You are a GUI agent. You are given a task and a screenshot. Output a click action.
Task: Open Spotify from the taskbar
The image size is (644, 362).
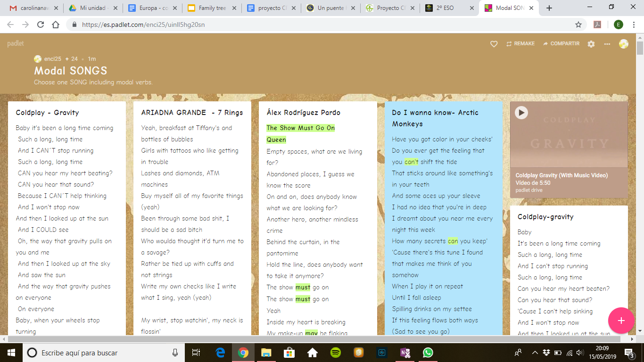pos(336,353)
